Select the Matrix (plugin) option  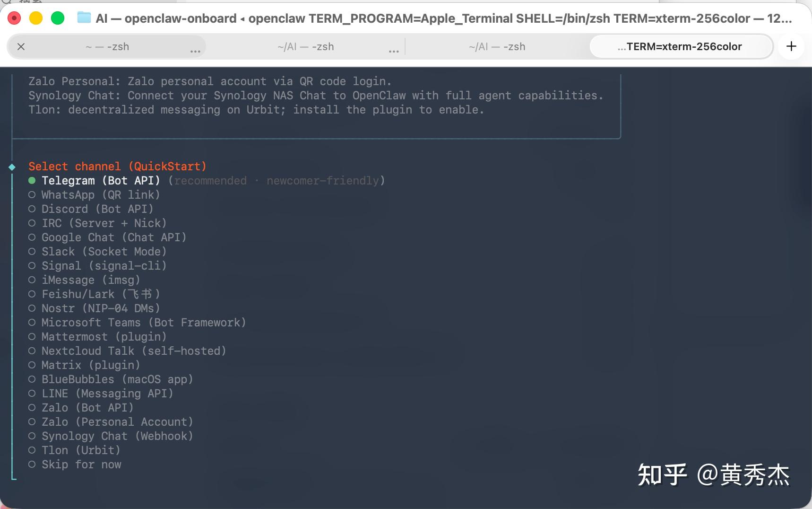click(84, 365)
